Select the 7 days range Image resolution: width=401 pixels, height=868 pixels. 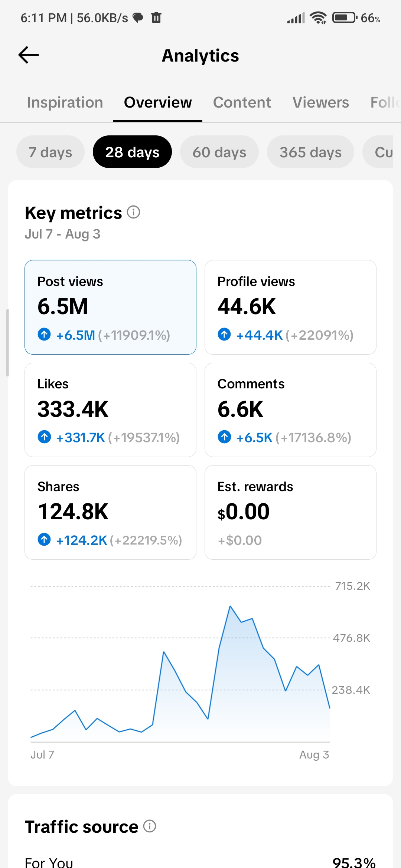pyautogui.click(x=50, y=152)
